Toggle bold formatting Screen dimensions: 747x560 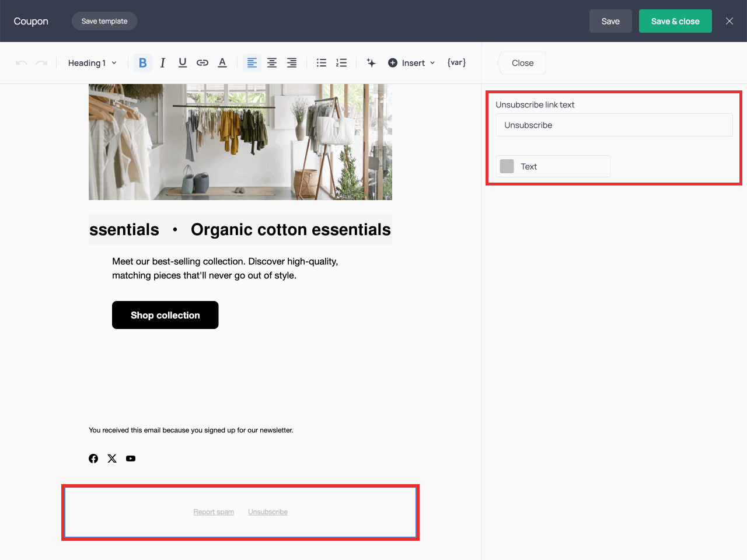point(142,63)
